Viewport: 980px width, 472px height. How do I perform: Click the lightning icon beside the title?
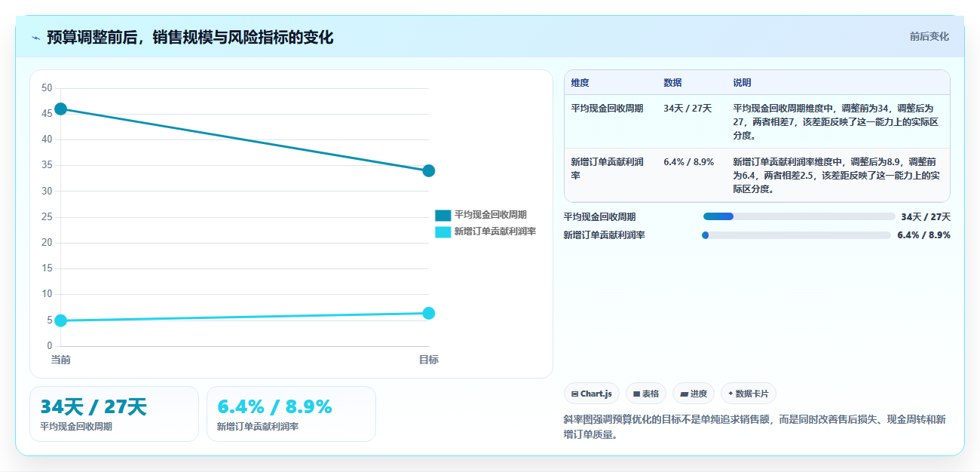(x=36, y=38)
